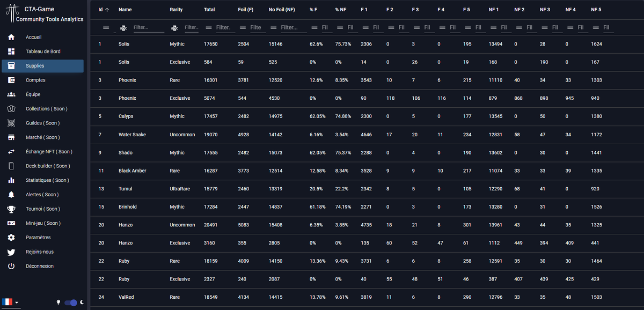Sort by the F 5 column header
The height and width of the screenshot is (310, 644).
467,10
